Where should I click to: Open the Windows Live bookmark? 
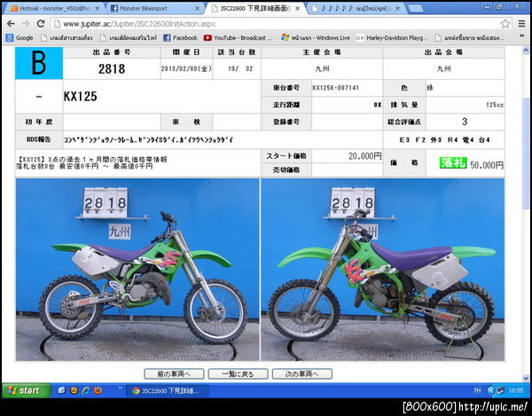316,37
